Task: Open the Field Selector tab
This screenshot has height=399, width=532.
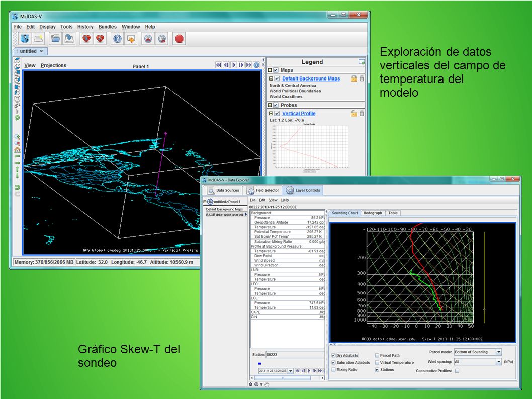Action: (x=263, y=190)
